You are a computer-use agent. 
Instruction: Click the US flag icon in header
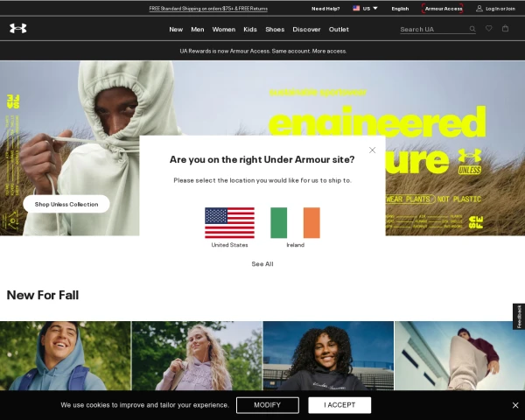pos(356,9)
